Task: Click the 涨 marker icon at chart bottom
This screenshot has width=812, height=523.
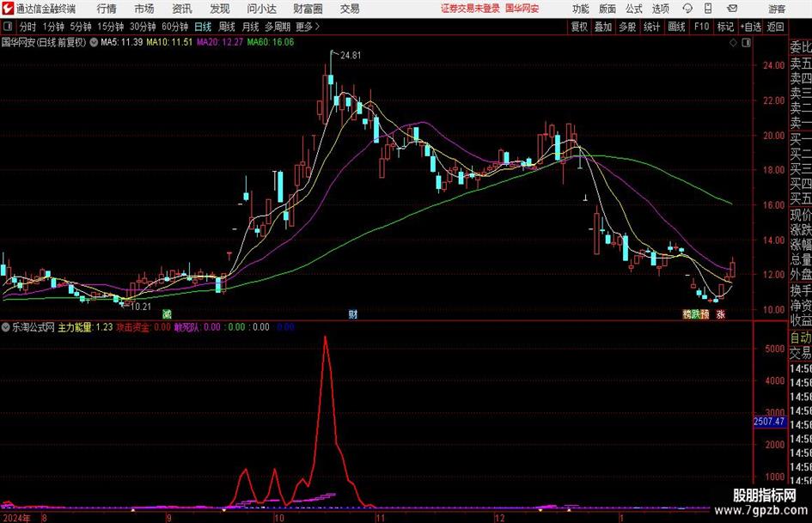Action: pos(720,313)
